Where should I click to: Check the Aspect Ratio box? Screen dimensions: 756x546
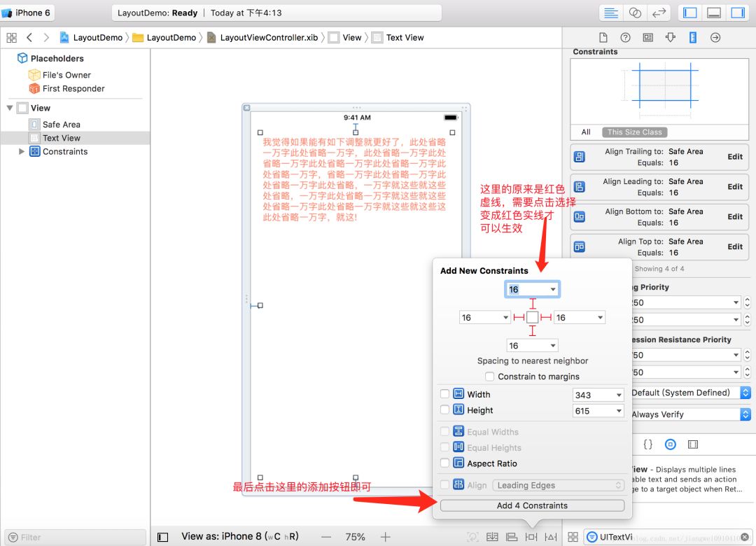point(445,463)
